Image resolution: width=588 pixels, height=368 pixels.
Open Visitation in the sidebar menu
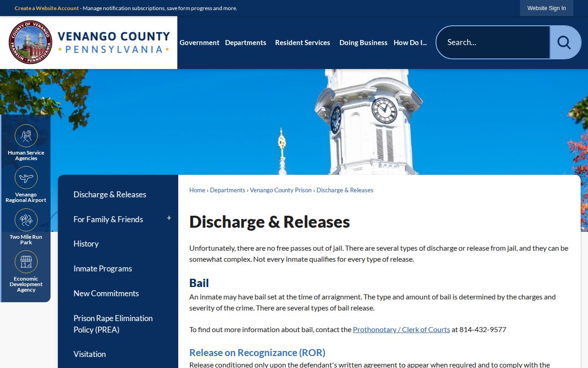[x=90, y=354]
